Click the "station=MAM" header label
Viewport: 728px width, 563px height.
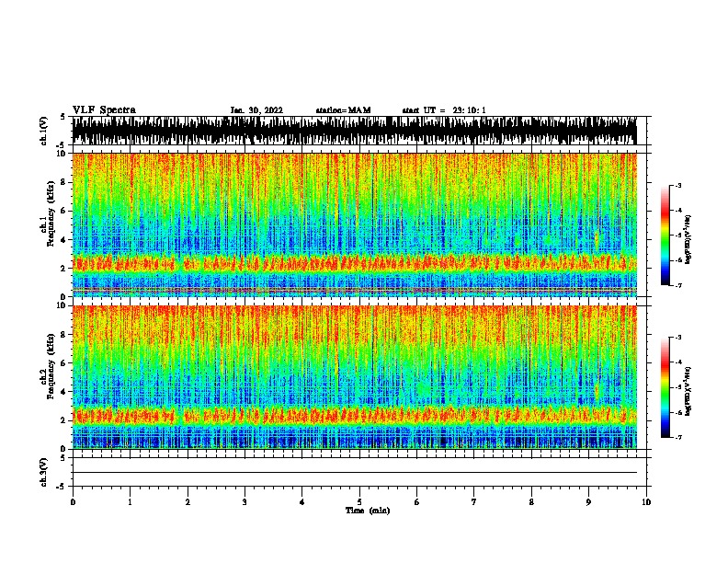[x=343, y=110]
